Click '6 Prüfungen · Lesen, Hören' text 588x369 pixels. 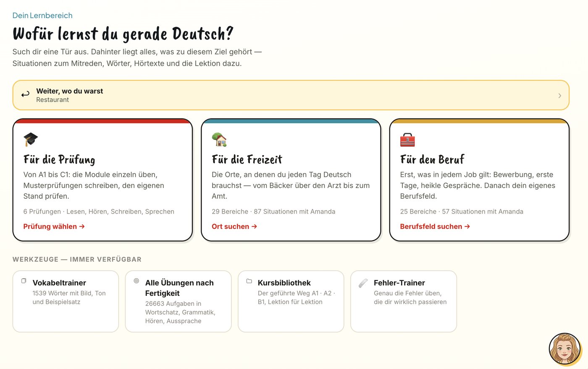tap(99, 212)
